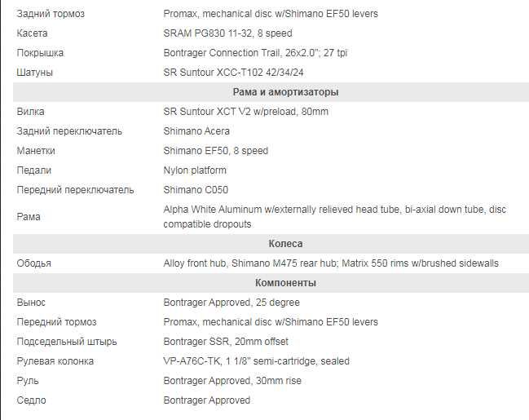This screenshot has height=420, width=529.
Task: Select the 'Рулевая колонка' label
Action: (55, 361)
